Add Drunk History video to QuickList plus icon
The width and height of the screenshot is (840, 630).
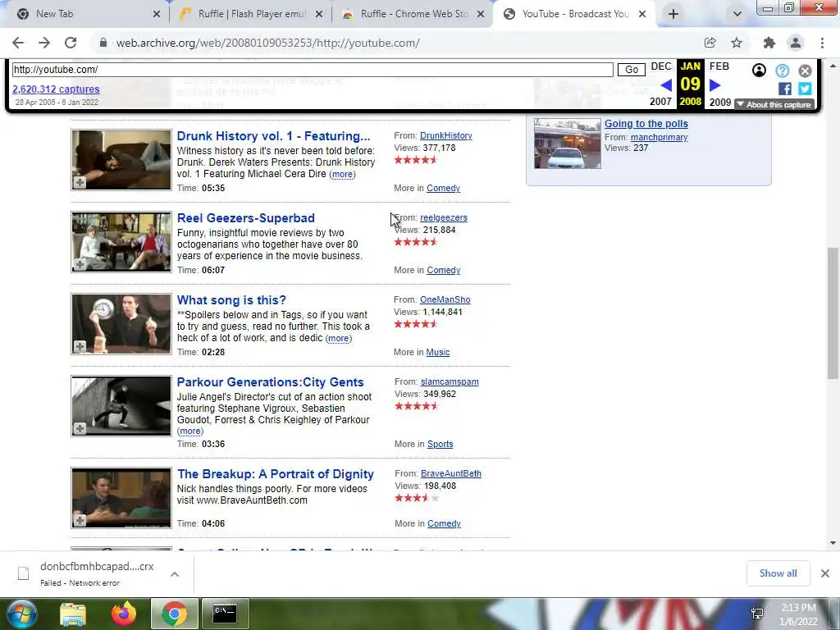[80, 183]
